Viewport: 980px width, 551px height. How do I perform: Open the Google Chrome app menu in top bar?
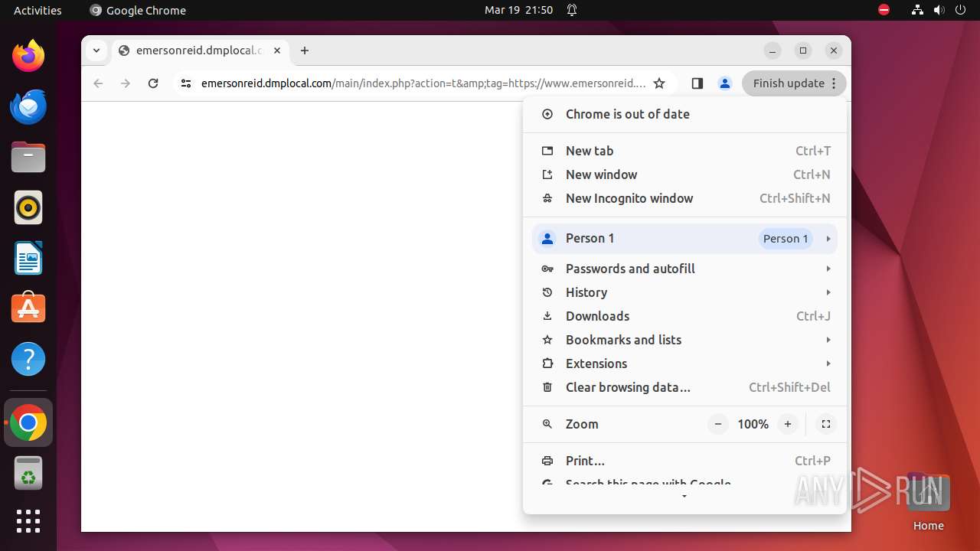(138, 10)
